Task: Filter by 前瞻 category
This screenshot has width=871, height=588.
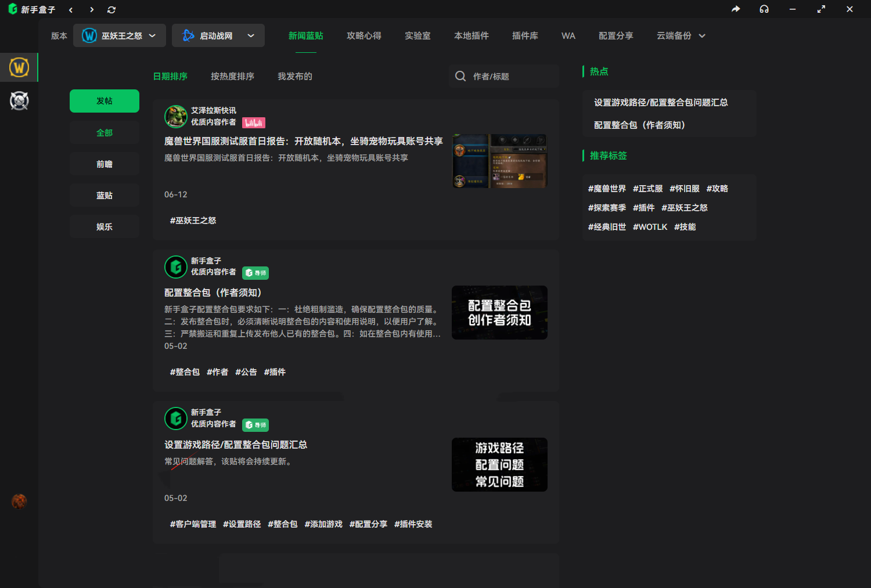Action: (105, 164)
